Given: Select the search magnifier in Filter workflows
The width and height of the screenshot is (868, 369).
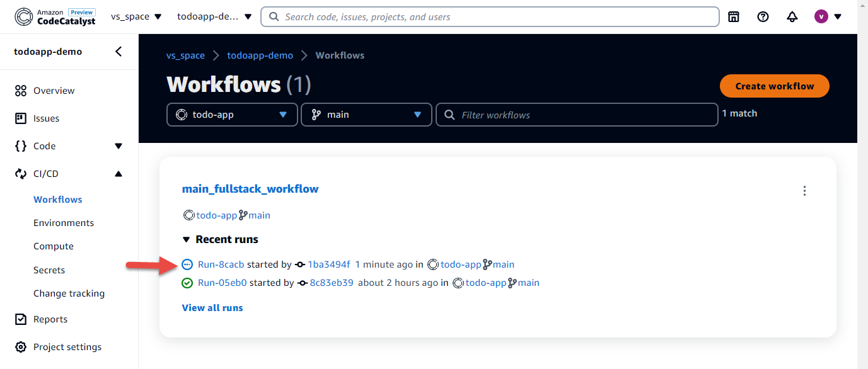Looking at the screenshot, I should [449, 115].
